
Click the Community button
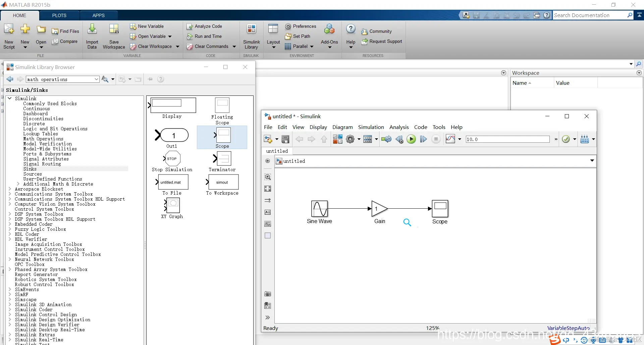point(377,31)
